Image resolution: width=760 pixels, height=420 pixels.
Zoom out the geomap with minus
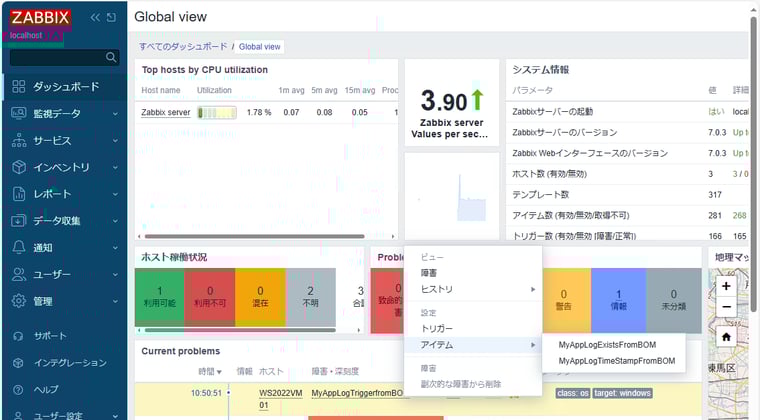tap(726, 307)
